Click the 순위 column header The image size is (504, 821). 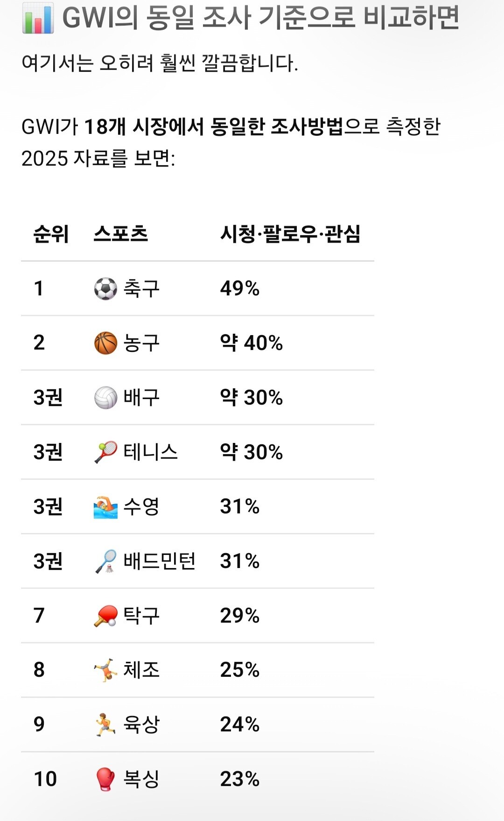51,234
